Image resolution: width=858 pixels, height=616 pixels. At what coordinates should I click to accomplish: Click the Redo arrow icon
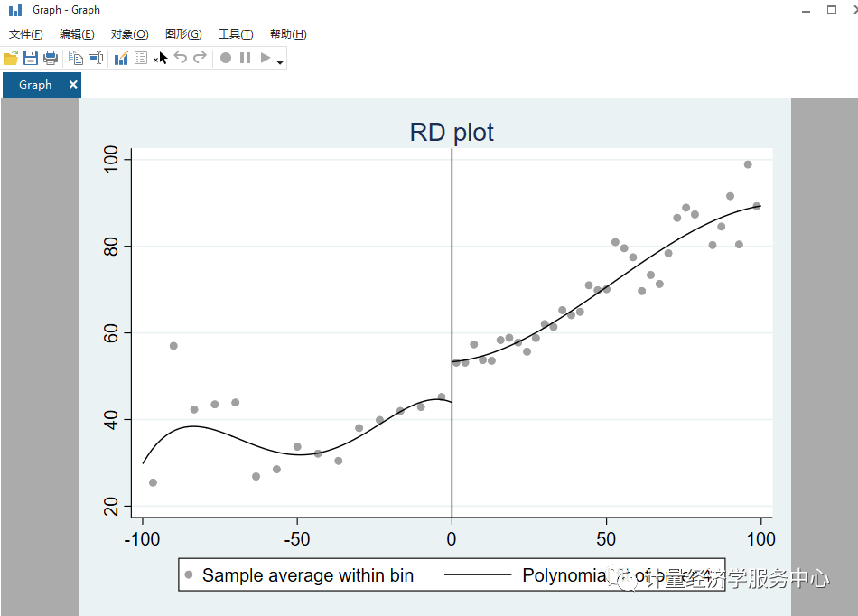(x=199, y=57)
